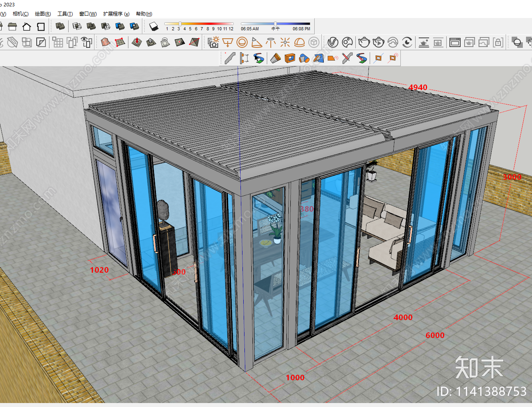
Task: Click the greyed V-Ray Mesh Light icon
Action: click(314, 42)
